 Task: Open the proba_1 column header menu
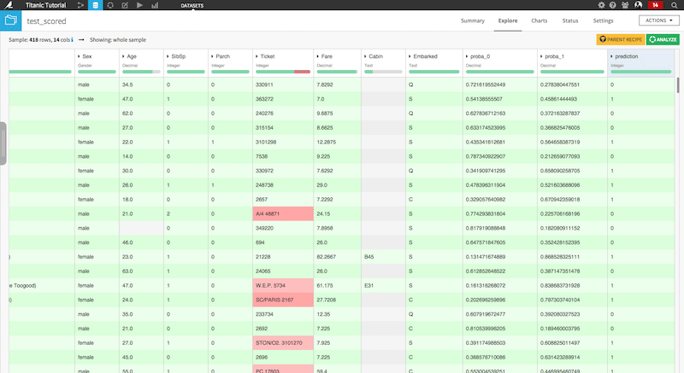tap(552, 56)
